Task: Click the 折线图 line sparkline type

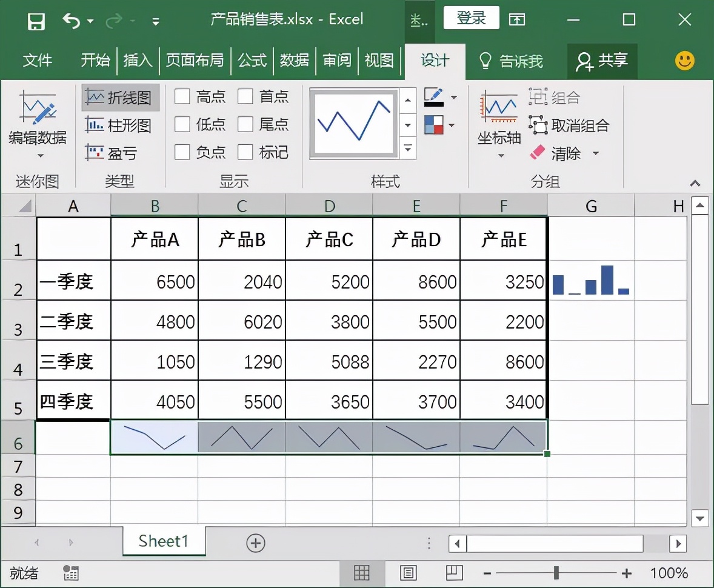Action: tap(120, 97)
